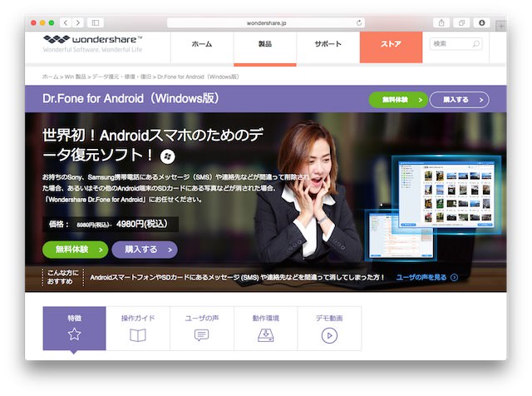Click the wondershare.jp address bar
Viewport: 532px width, 396px height.
[x=266, y=22]
